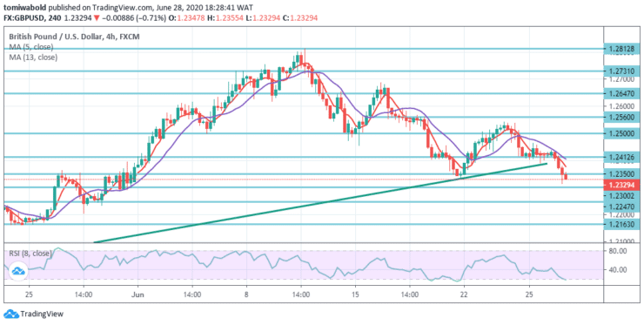Click the 'TradingView' text link at bottom left
This screenshot has width=644, height=325.
click(x=42, y=315)
